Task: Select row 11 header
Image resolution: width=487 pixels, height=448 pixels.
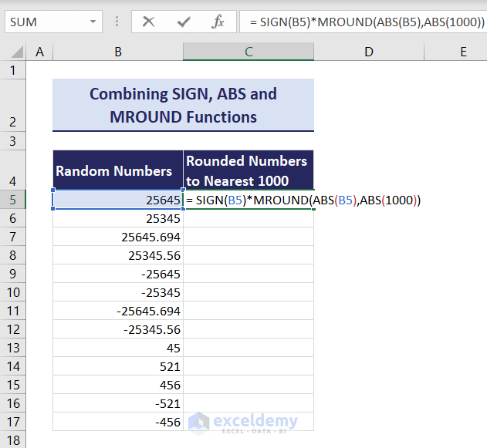Action: (x=12, y=311)
